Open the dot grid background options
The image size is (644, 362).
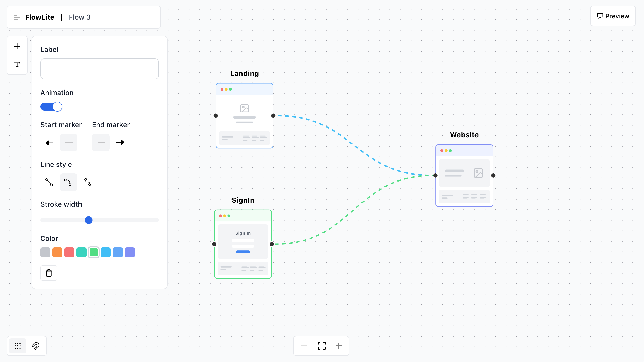point(17,346)
